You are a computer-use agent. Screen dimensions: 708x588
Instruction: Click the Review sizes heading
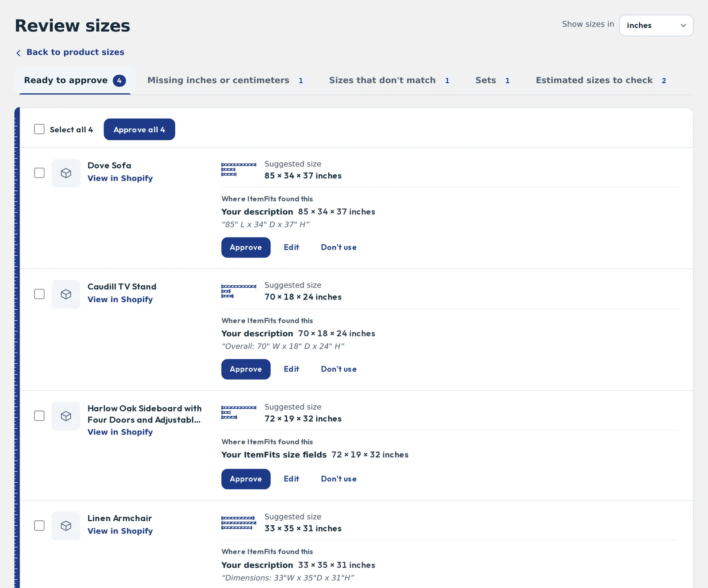pos(73,26)
